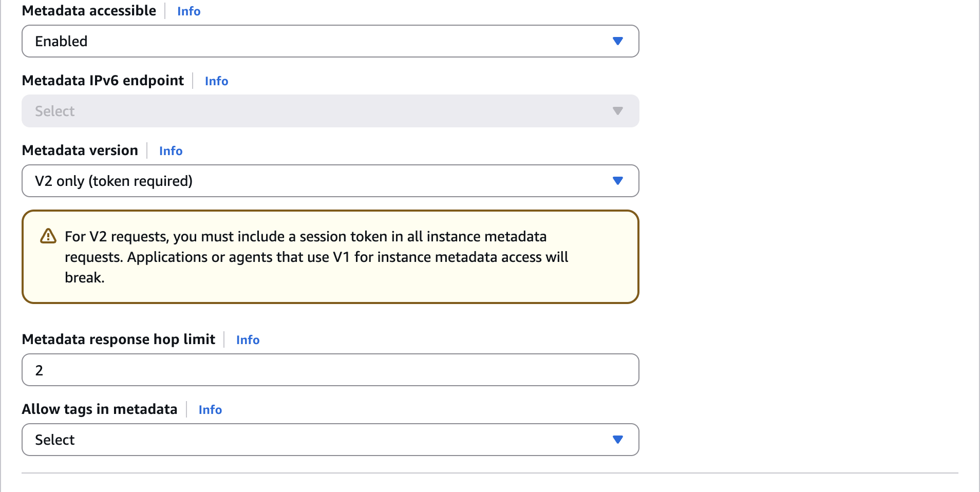Click the blue arrow on V2 only dropdown
The width and height of the screenshot is (980, 492).
[618, 181]
